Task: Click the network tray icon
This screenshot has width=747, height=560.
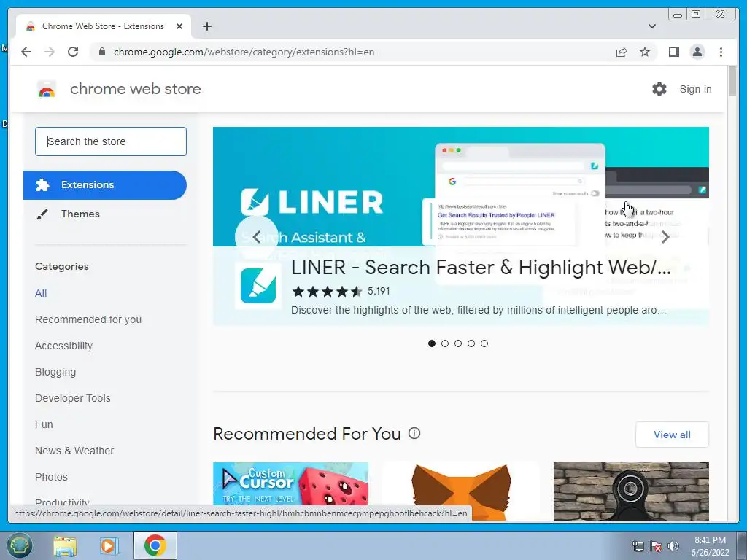Action: pyautogui.click(x=638, y=546)
